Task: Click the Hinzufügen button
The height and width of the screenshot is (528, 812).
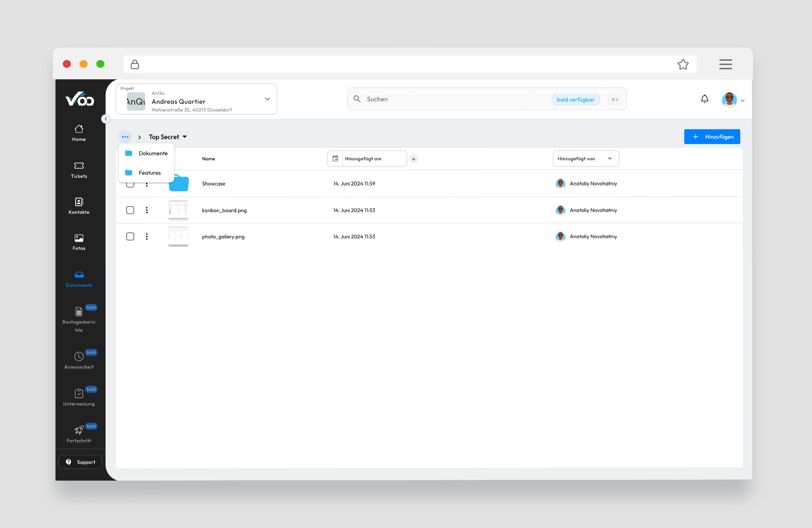Action: click(711, 137)
